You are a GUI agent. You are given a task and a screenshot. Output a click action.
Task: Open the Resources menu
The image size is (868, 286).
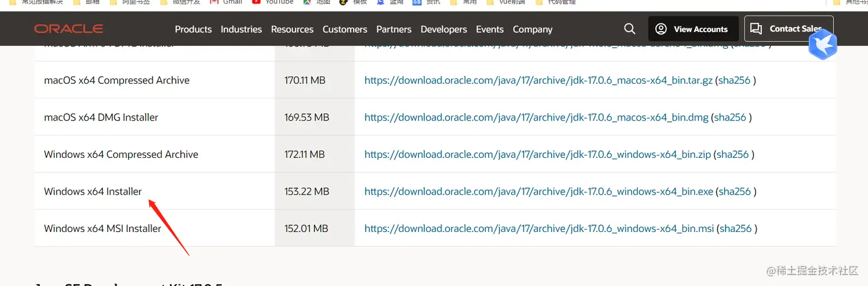coord(292,29)
